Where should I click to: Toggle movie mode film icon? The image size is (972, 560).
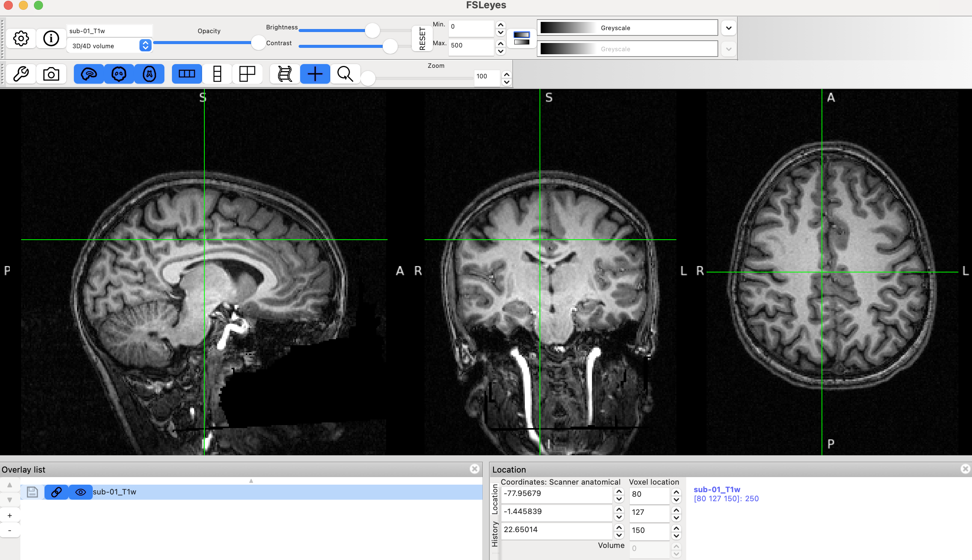[x=285, y=74]
